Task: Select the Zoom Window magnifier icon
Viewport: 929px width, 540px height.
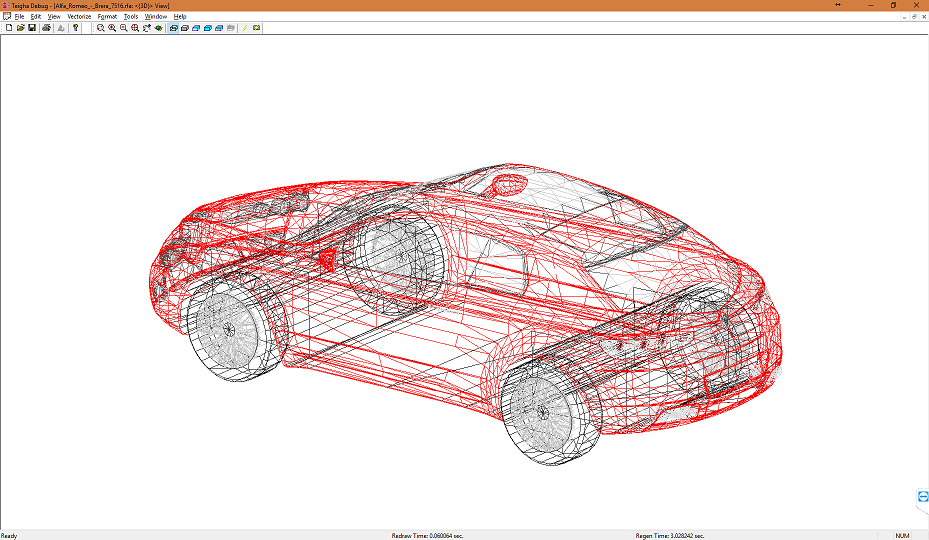Action: click(101, 28)
